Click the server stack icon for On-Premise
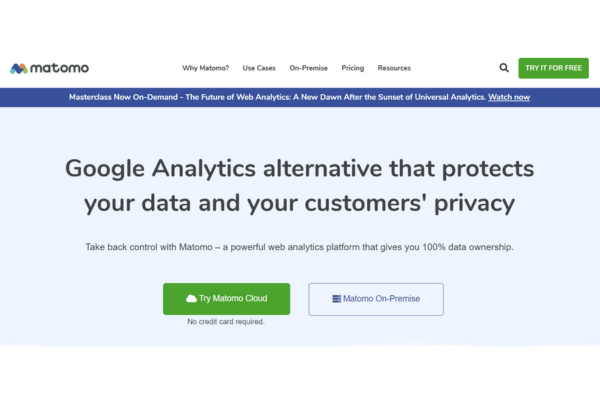 [x=336, y=299]
